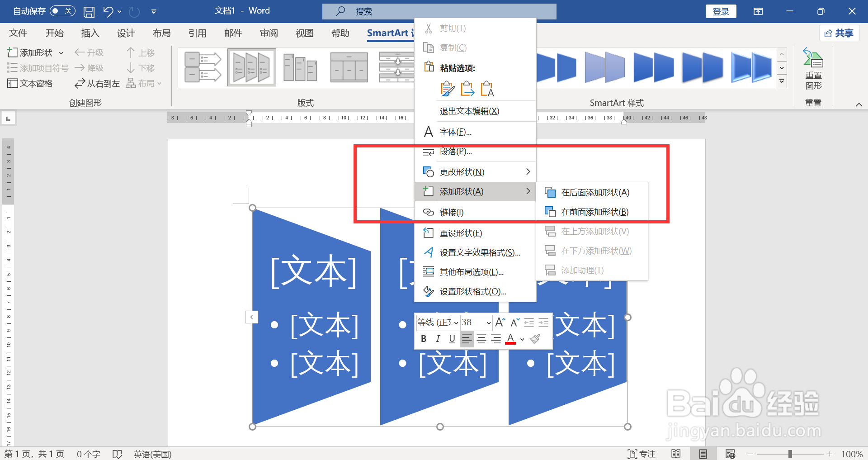Click the decrease indent icon in mini toolbar
868x460 pixels.
(529, 322)
